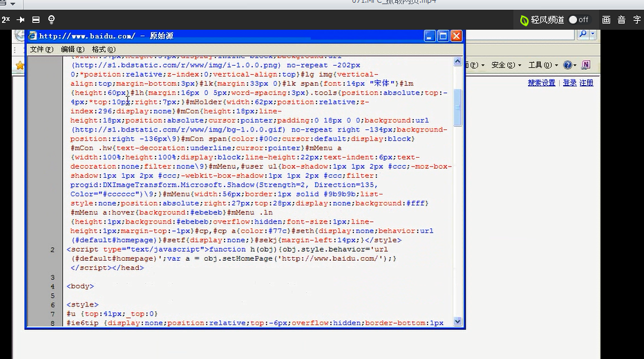Toggle the 轻风频道 on/off switch
644x359 pixels.
click(578, 20)
